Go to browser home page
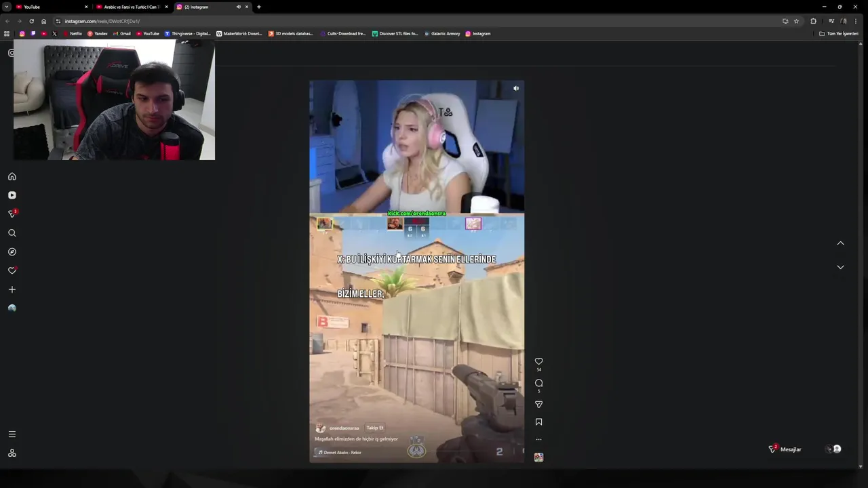Image resolution: width=868 pixels, height=488 pixels. [x=43, y=21]
